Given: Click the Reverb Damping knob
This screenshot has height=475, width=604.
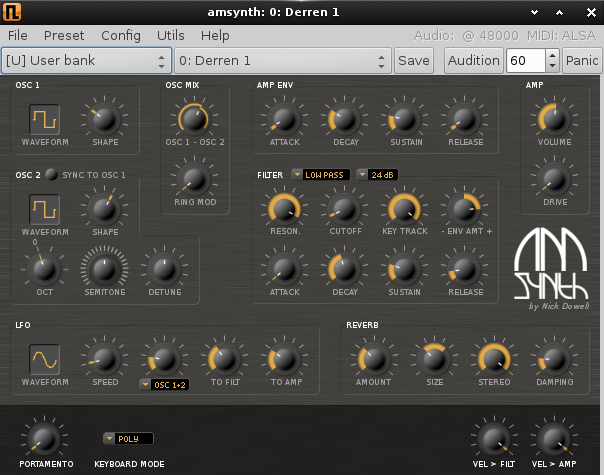Looking at the screenshot, I should [554, 359].
